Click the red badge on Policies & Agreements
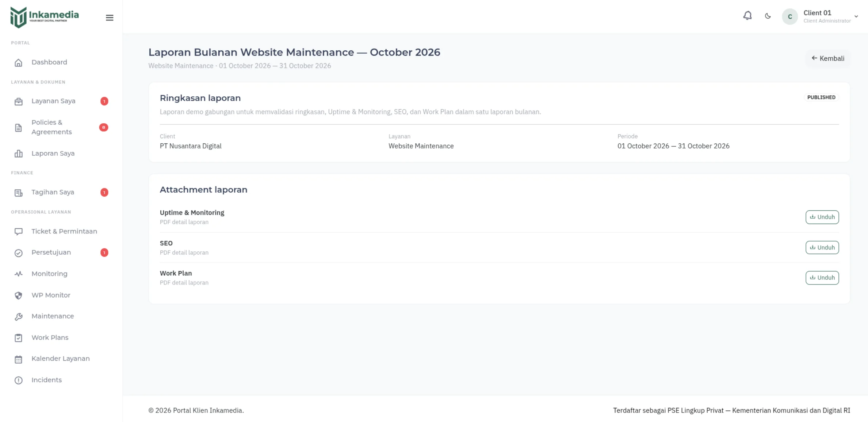868x422 pixels. 104,127
